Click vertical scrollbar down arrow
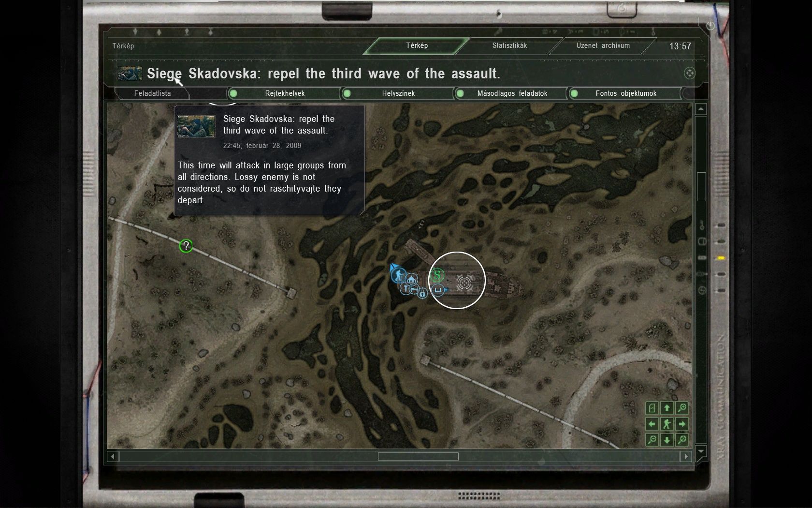This screenshot has height=508, width=812. pyautogui.click(x=701, y=452)
